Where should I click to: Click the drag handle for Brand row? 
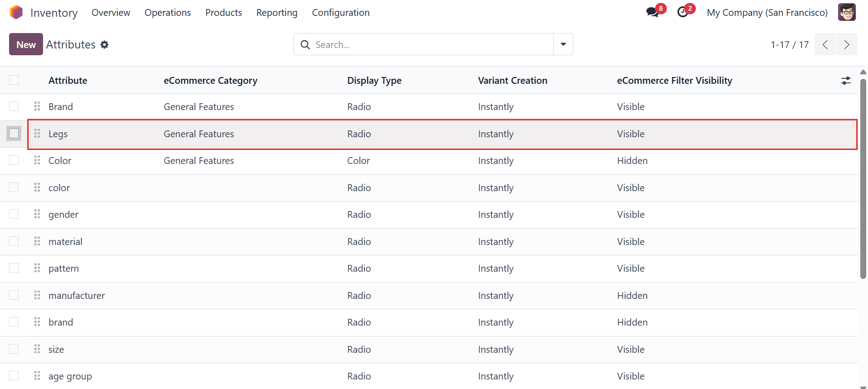(x=37, y=106)
